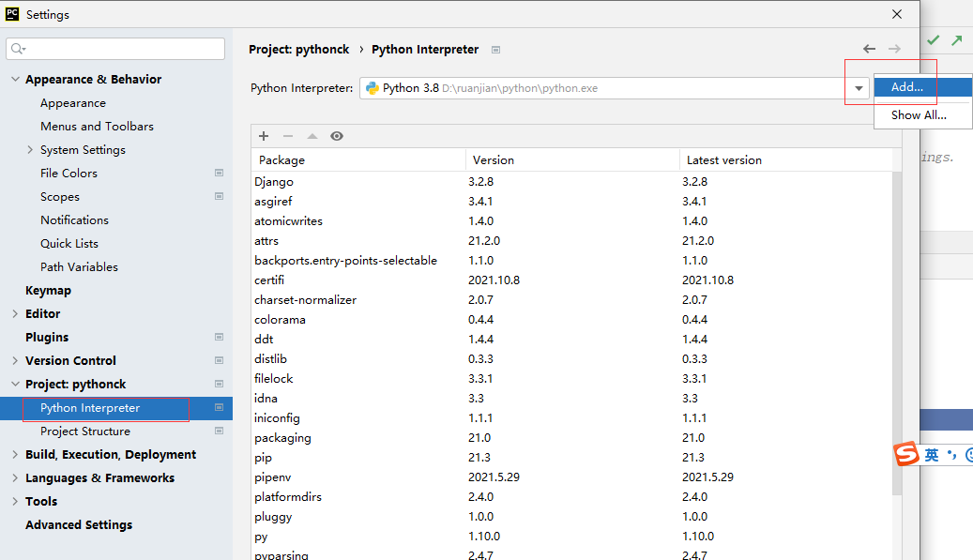
Task: Open Menus and Toolbars settings
Action: pyautogui.click(x=97, y=126)
